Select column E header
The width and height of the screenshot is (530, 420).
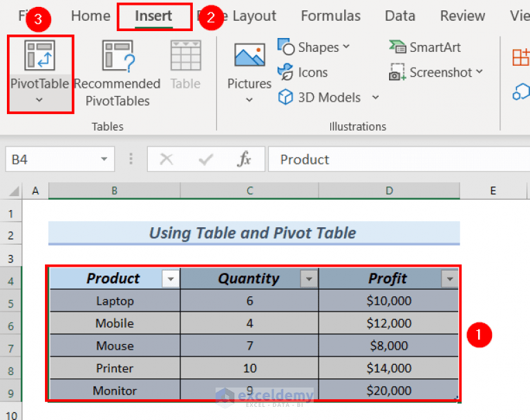point(493,191)
